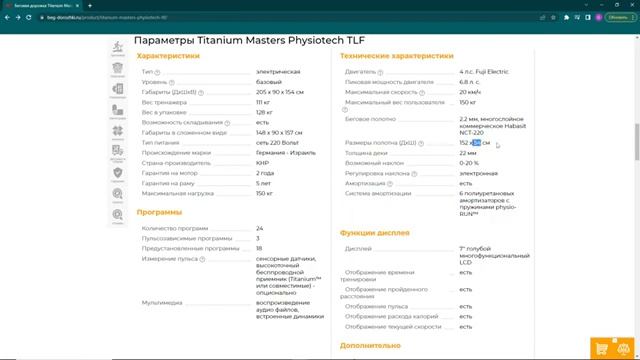Open the help icon beside Максимальная скорость
Viewport: 640px width, 360px height.
[422, 93]
